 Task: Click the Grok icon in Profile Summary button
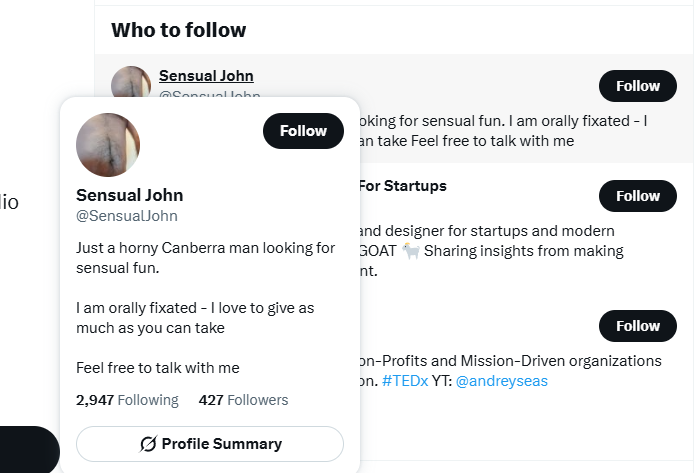(x=148, y=444)
